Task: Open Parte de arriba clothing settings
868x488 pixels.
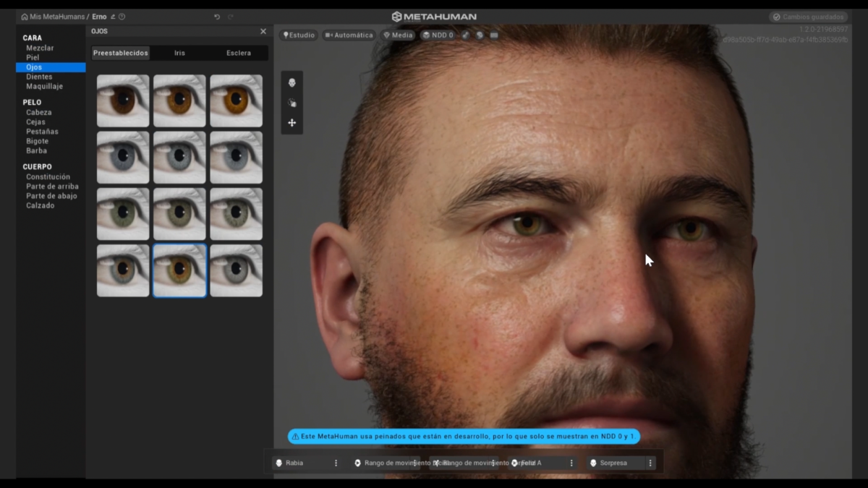Action: tap(52, 187)
